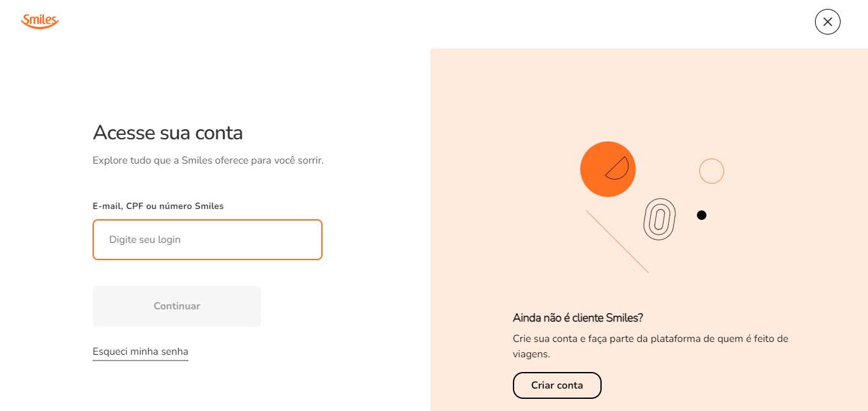868x411 pixels.
Task: Close the login dialog with X
Action: coord(827,22)
